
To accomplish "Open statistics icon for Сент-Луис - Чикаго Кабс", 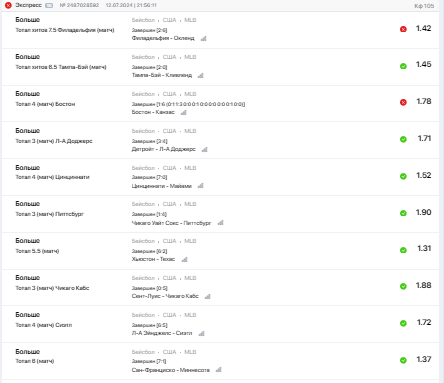I will [x=207, y=296].
